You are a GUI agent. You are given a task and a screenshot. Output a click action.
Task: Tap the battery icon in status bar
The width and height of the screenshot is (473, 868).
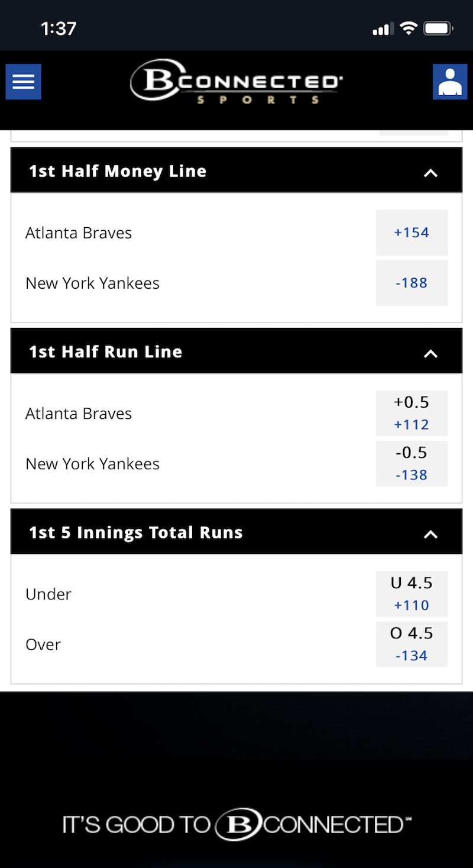tap(438, 28)
